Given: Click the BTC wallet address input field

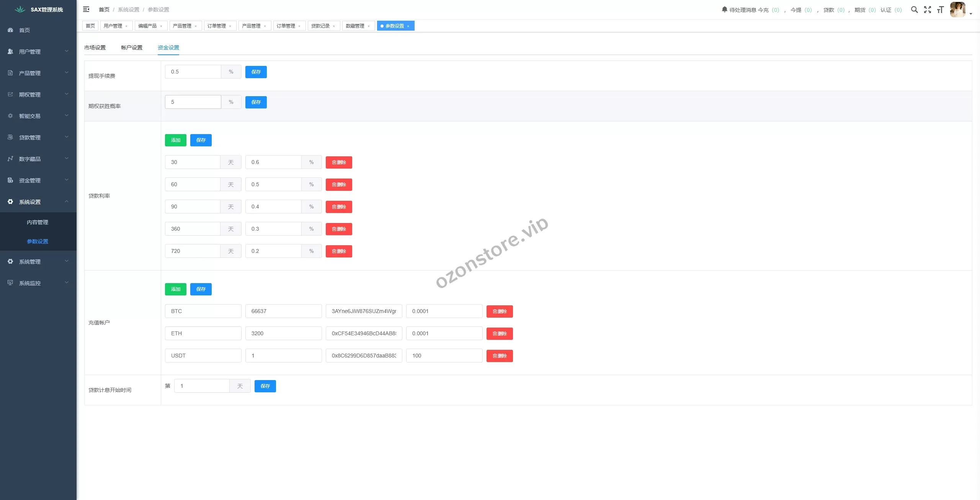Looking at the screenshot, I should [364, 311].
